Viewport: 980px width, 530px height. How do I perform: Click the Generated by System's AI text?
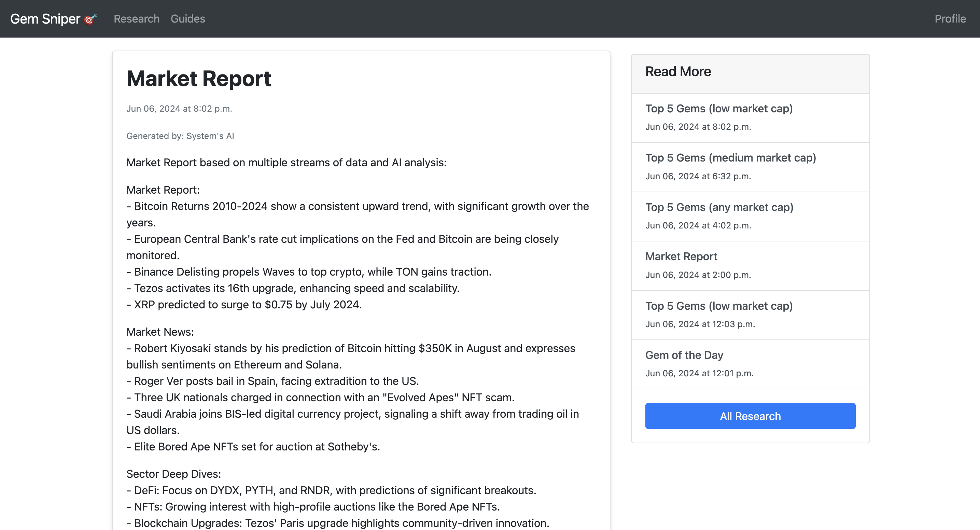coord(180,136)
